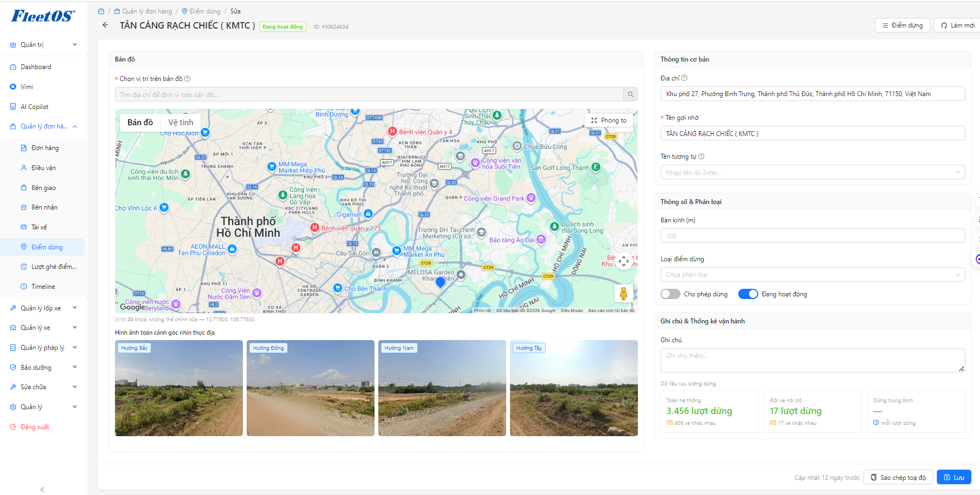Image resolution: width=980 pixels, height=495 pixels.
Task: Expand Quản lý pháp lý section
Action: coord(43,348)
